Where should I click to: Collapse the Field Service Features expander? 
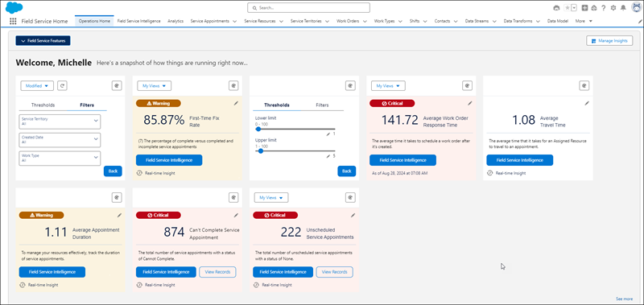[x=43, y=40]
